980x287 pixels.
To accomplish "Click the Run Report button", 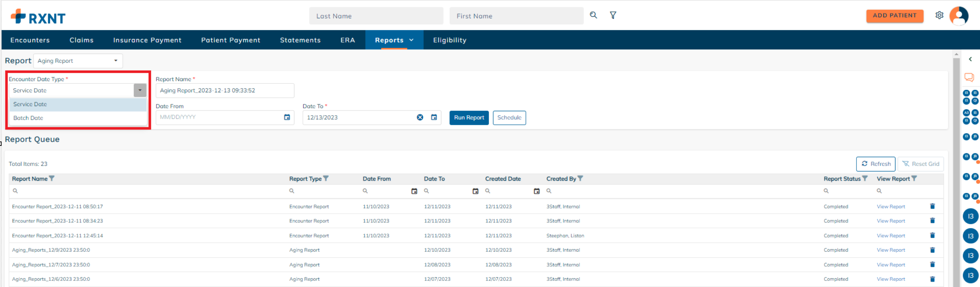I will (469, 118).
